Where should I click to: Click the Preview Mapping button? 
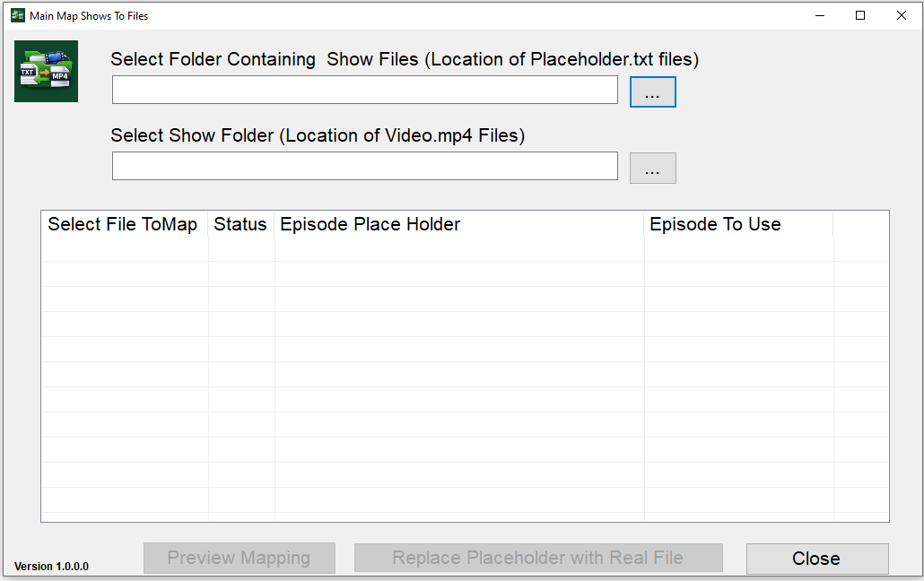click(x=239, y=558)
